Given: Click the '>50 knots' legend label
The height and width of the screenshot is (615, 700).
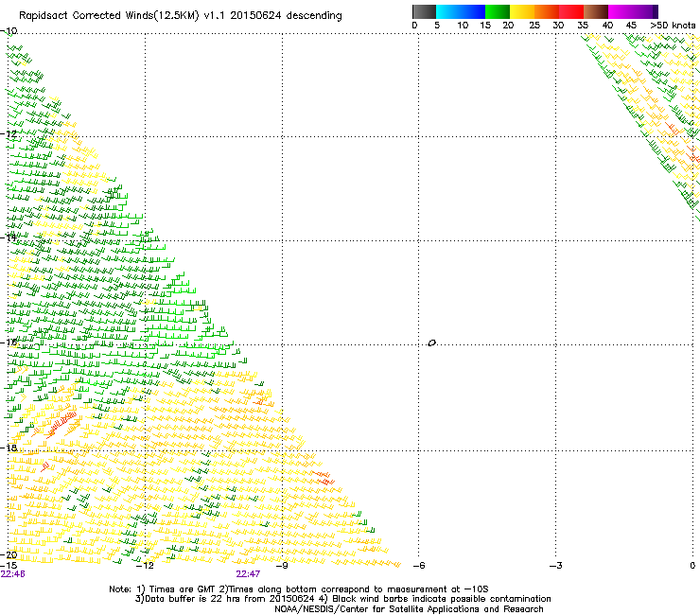Looking at the screenshot, I should 673,26.
